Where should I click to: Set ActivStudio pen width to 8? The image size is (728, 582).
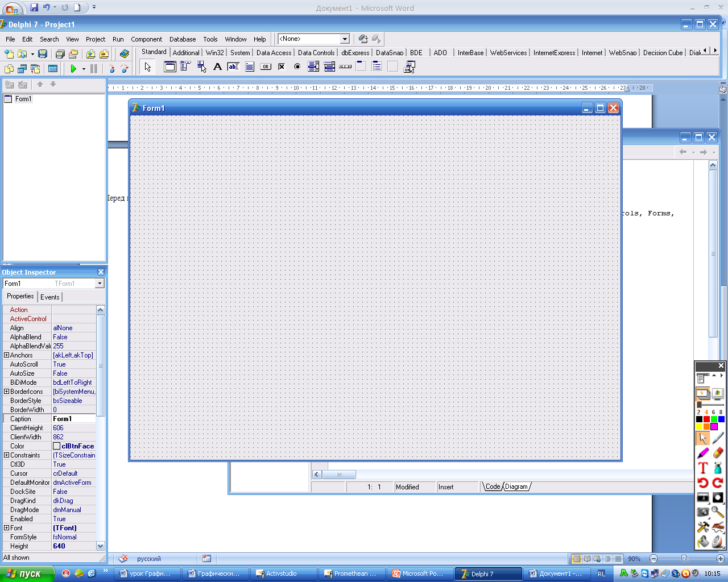[x=721, y=412]
